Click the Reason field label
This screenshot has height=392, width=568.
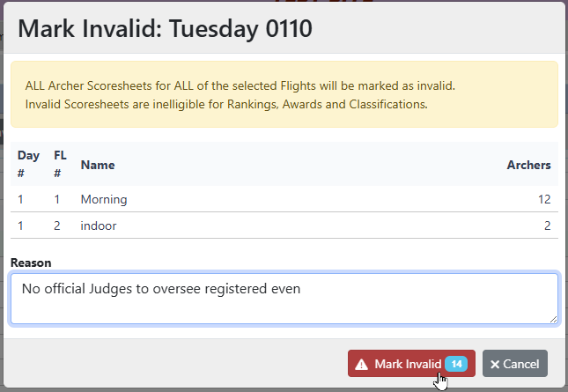pos(31,263)
